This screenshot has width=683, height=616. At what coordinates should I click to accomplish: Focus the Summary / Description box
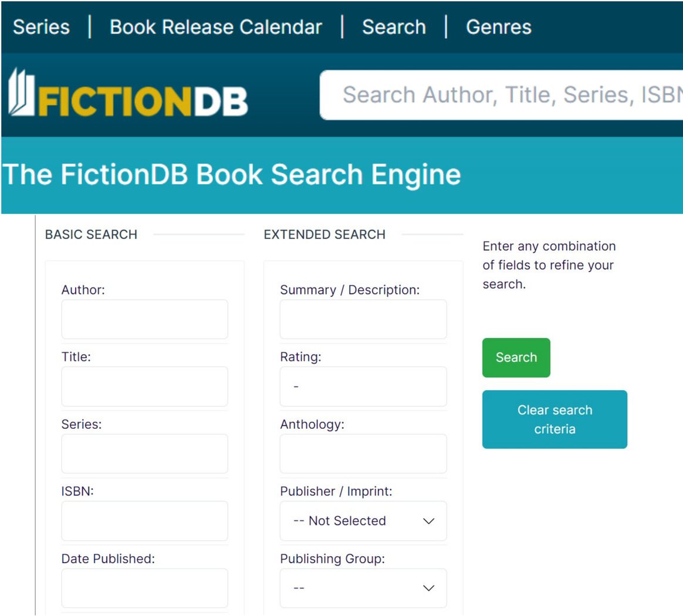[x=363, y=319]
